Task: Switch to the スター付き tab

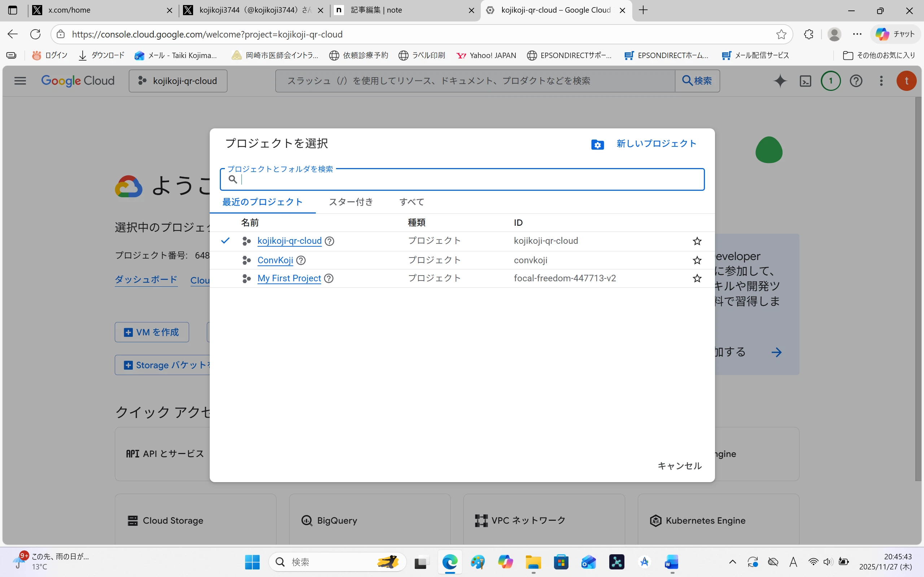Action: tap(350, 202)
